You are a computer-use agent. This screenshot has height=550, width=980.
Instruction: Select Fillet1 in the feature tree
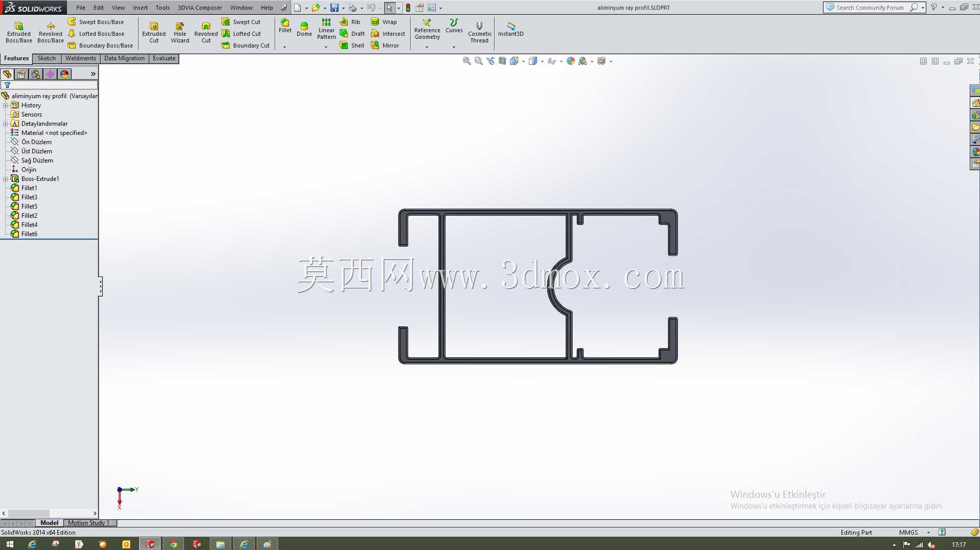[29, 188]
